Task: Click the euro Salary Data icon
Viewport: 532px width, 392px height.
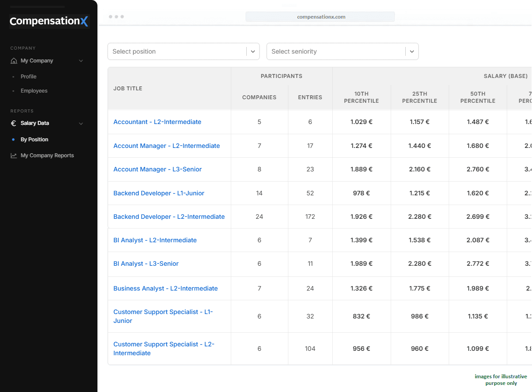Action: pyautogui.click(x=14, y=124)
